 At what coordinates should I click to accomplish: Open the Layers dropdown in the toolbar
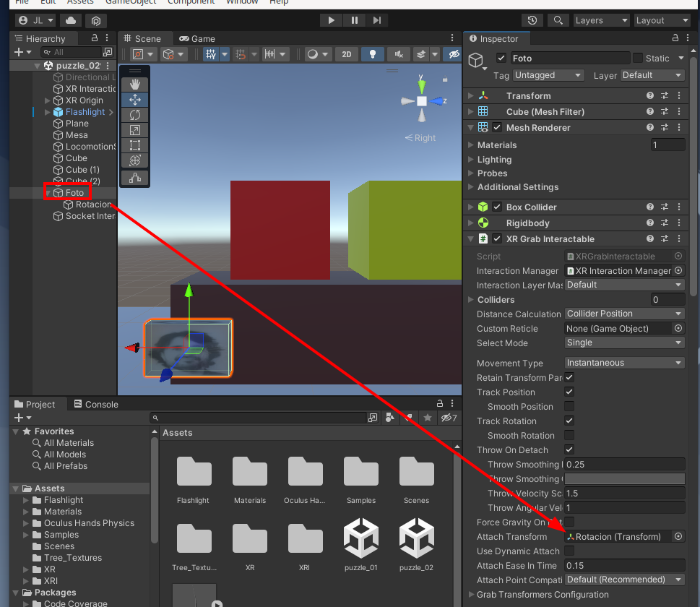[601, 20]
